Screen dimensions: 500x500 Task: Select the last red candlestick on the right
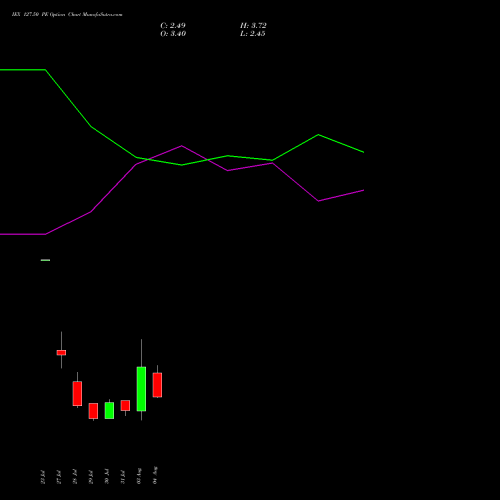pyautogui.click(x=157, y=385)
